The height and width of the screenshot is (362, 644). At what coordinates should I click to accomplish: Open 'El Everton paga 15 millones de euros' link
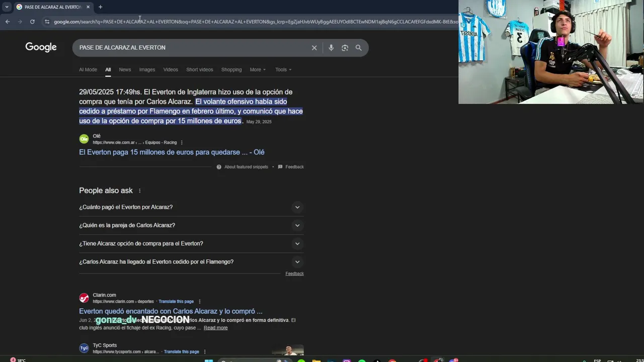tap(172, 152)
